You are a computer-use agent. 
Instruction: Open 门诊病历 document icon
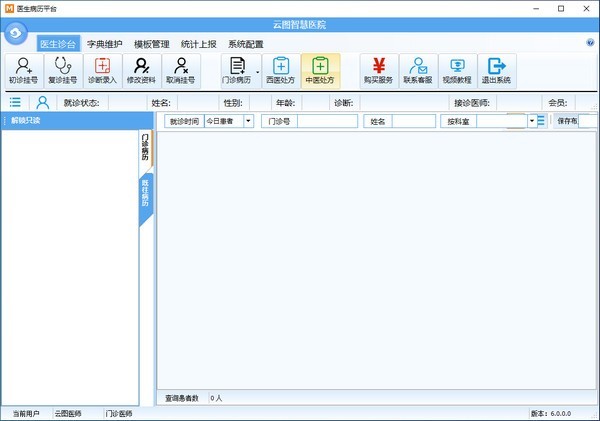pos(237,71)
